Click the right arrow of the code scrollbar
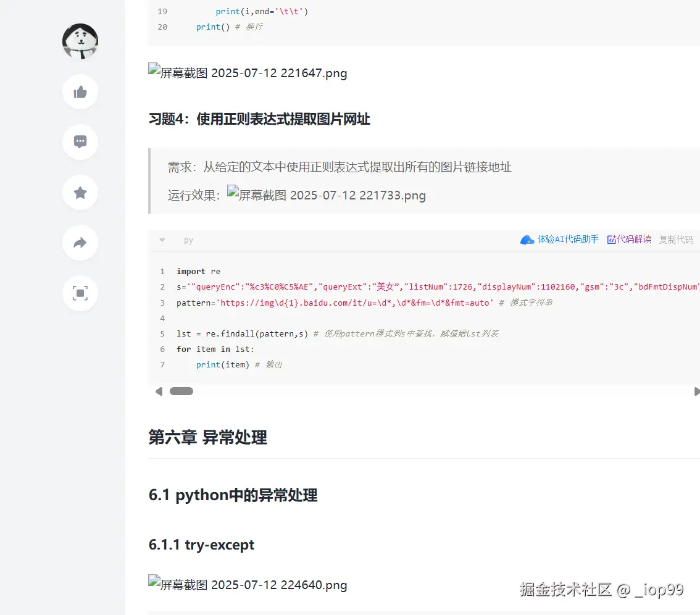 point(698,391)
